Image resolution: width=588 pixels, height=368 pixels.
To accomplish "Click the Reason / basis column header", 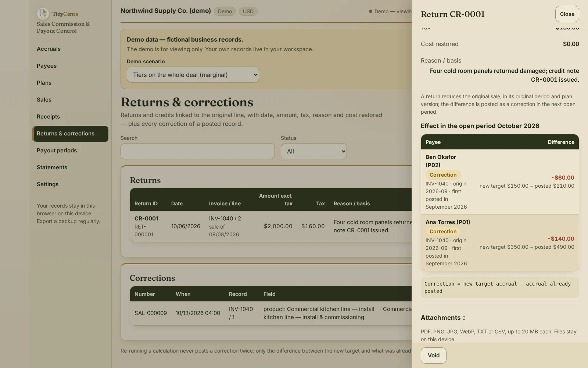I will click(x=352, y=204).
